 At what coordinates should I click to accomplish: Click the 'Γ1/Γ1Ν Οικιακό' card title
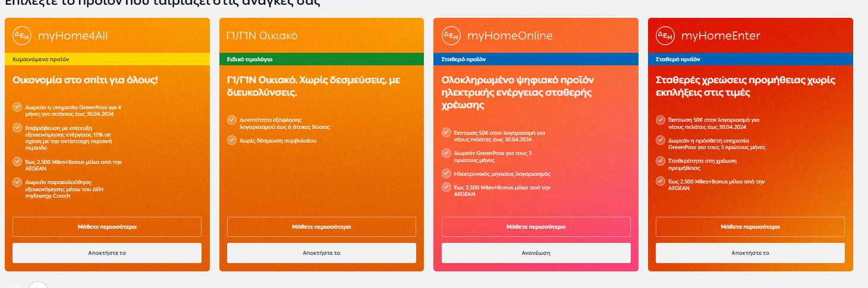coord(262,36)
